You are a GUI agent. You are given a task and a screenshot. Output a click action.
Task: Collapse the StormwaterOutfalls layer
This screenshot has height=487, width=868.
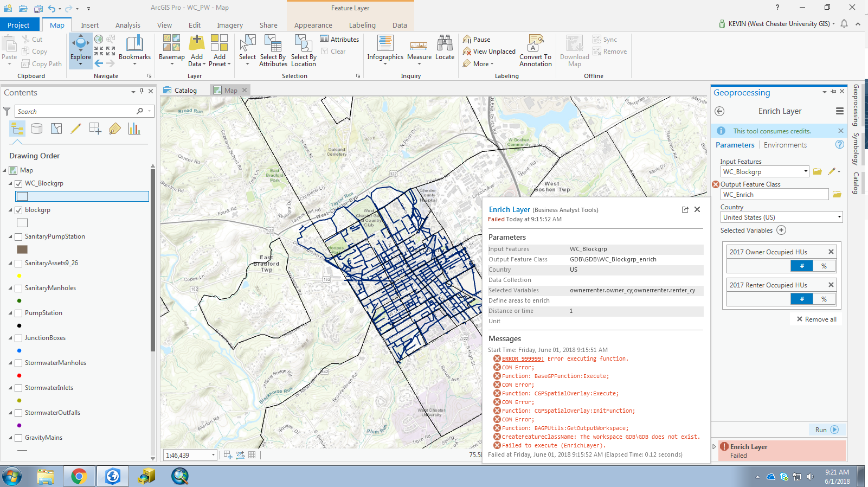pyautogui.click(x=10, y=413)
